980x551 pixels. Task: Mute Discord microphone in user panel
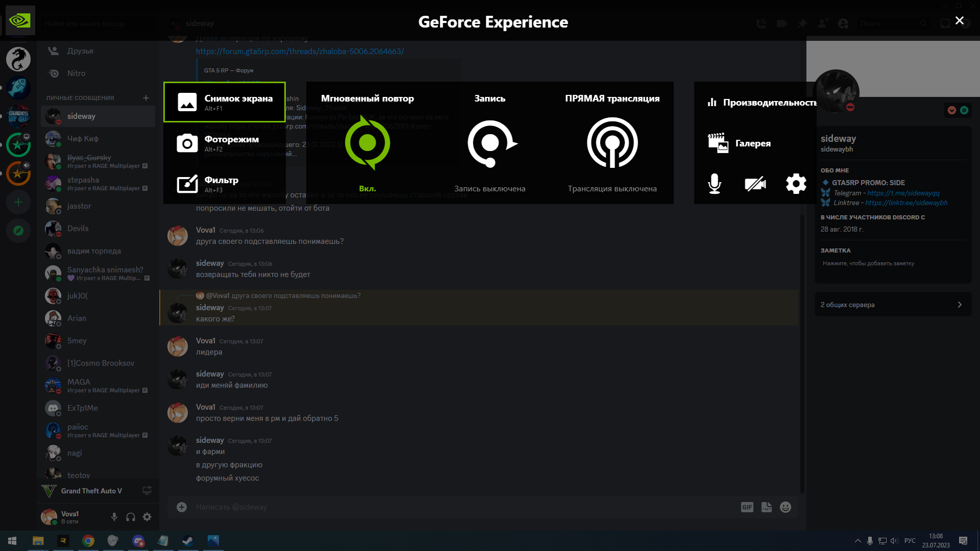(114, 517)
